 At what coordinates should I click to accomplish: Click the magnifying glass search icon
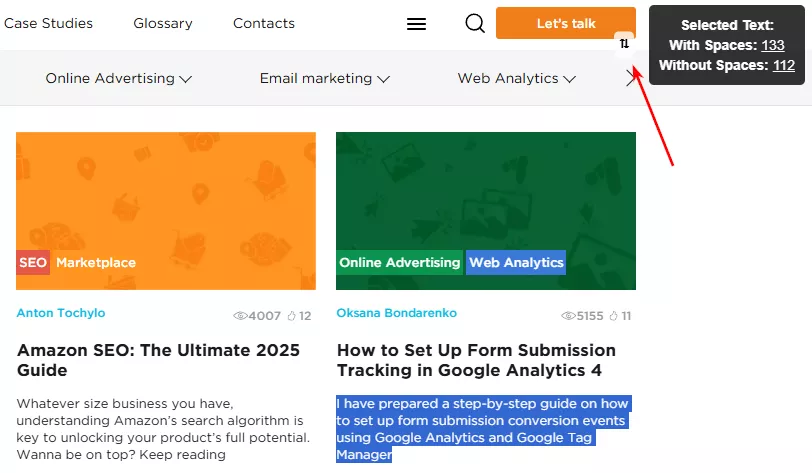point(475,23)
